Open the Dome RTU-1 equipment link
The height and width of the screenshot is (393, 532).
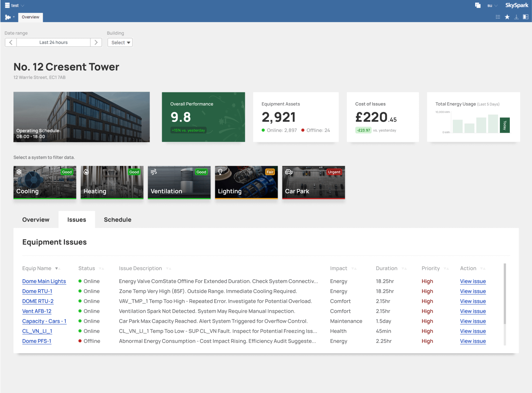click(37, 291)
